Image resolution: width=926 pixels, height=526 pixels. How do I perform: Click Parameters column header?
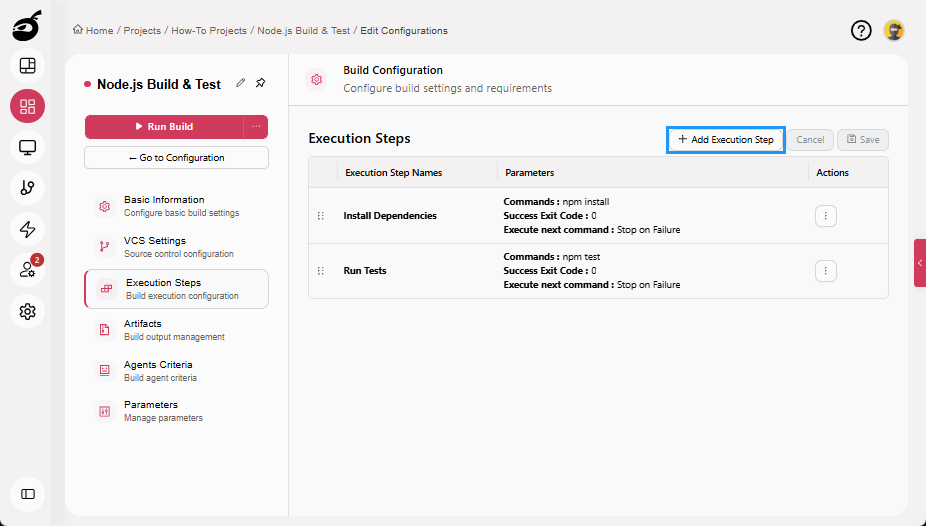tap(529, 172)
